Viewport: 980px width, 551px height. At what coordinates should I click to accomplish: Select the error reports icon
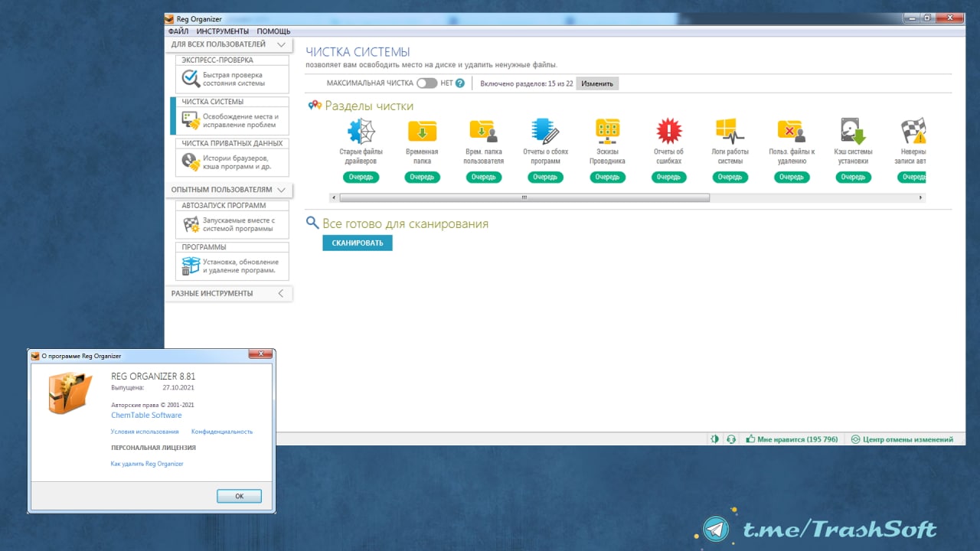click(669, 132)
